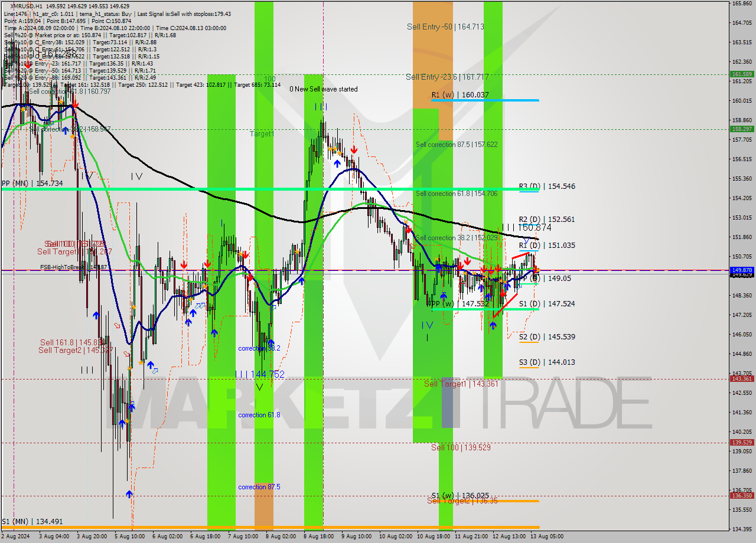Select the green 'Target1' label
The height and width of the screenshot is (543, 756).
tap(262, 134)
